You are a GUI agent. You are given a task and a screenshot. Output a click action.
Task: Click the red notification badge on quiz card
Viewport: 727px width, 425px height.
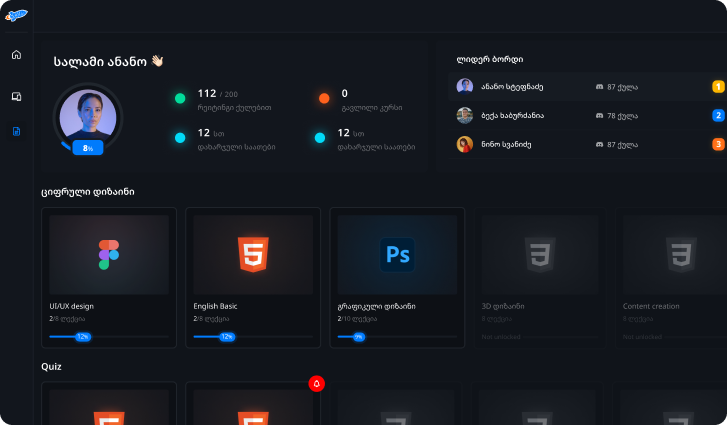click(x=317, y=383)
